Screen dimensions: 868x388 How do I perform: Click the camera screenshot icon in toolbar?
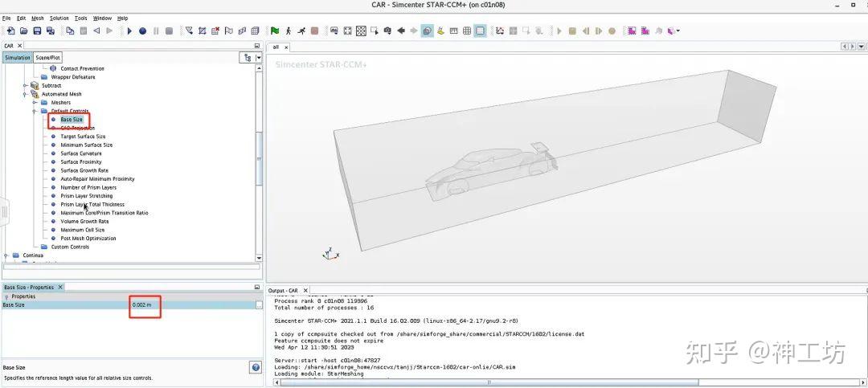387,31
